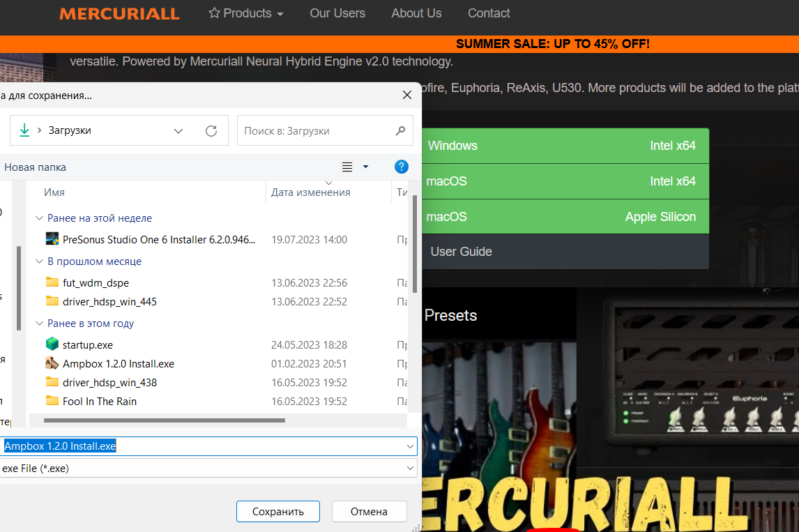Image resolution: width=799 pixels, height=532 pixels.
Task: Select the startup.exe file
Action: coord(88,345)
